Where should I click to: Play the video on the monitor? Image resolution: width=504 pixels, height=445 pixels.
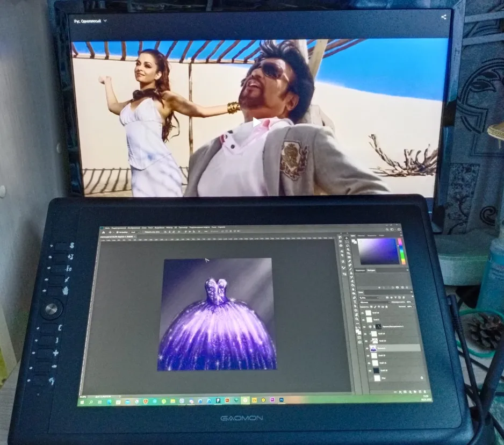coord(256,123)
